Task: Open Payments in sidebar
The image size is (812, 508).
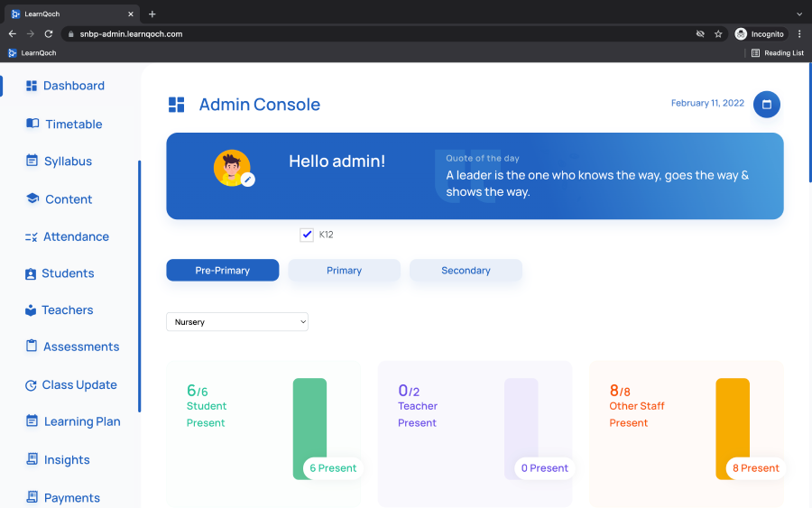Action: [72, 498]
